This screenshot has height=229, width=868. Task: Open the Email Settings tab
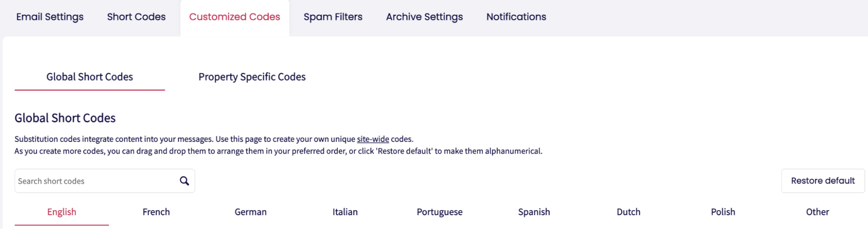pyautogui.click(x=50, y=17)
